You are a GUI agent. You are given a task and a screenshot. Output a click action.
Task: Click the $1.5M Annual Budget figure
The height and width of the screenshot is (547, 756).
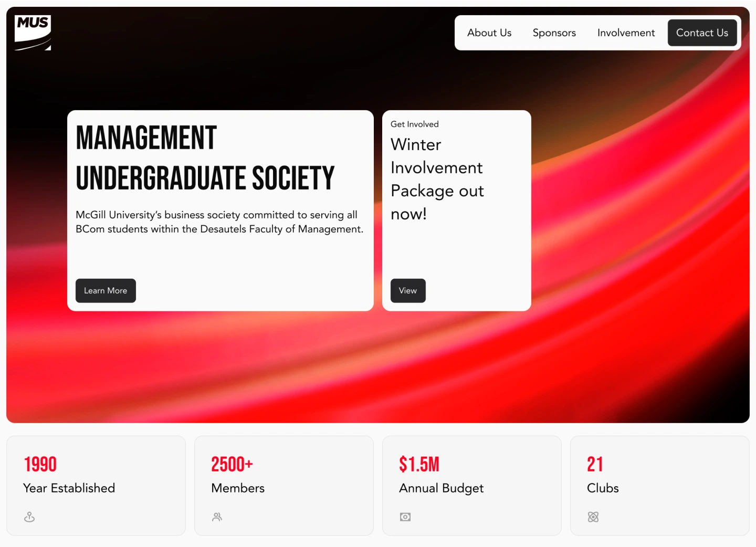pyautogui.click(x=419, y=464)
